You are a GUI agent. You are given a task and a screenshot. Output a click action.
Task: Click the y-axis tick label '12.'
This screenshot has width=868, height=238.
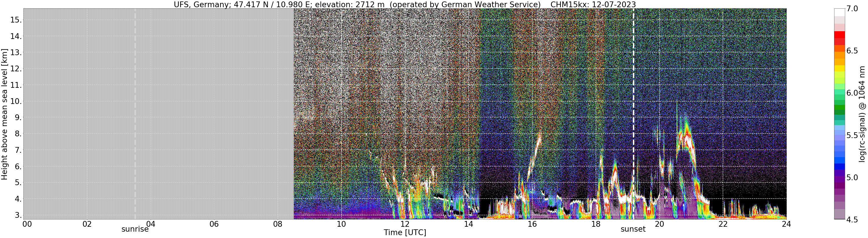(16, 69)
